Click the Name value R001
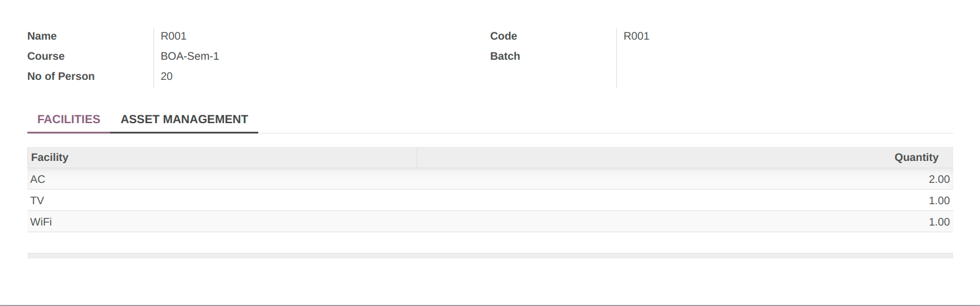Viewport: 980px width, 306px height. point(174,36)
